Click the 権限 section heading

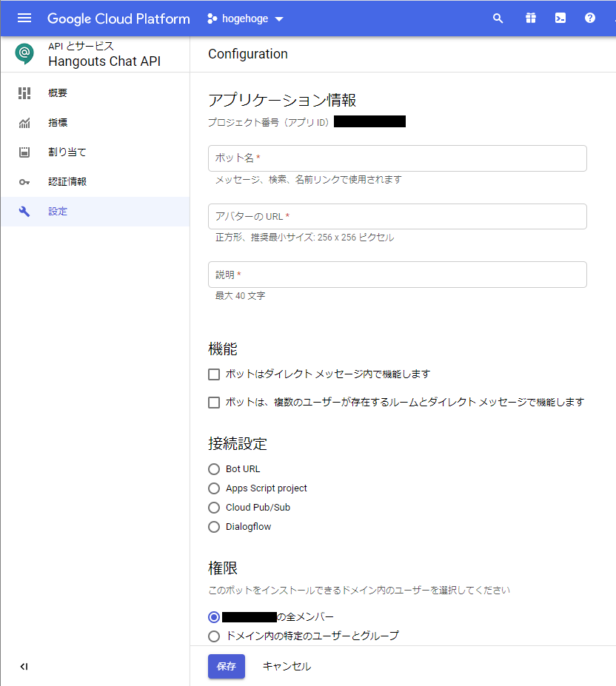223,568
